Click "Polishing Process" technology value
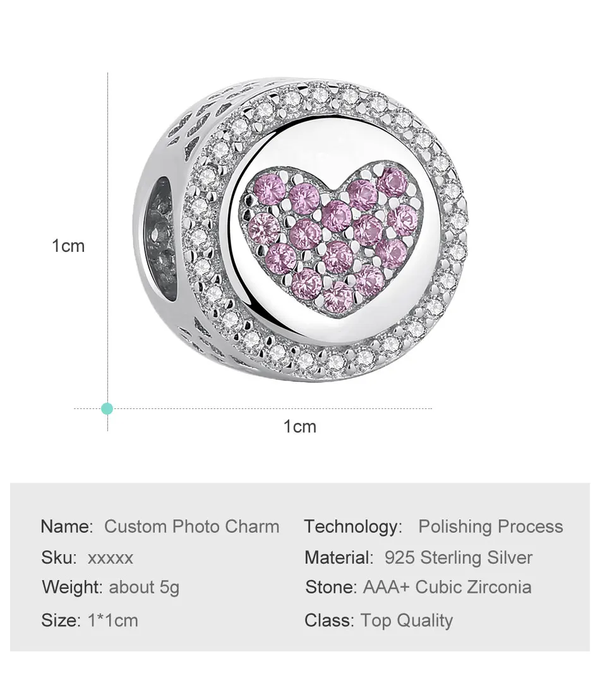Screen dimensions: 600x700 point(490,526)
